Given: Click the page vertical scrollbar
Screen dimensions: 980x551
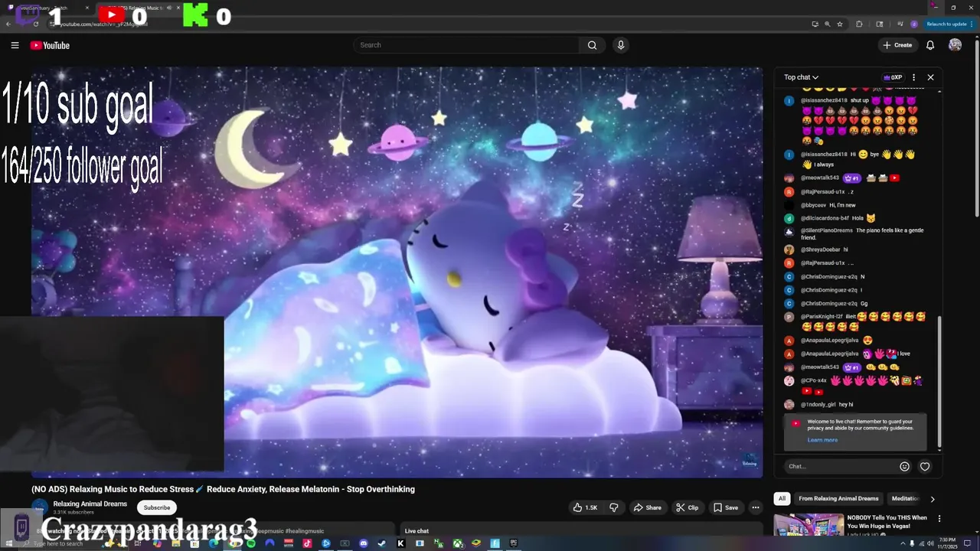Looking at the screenshot, I should click(976, 130).
